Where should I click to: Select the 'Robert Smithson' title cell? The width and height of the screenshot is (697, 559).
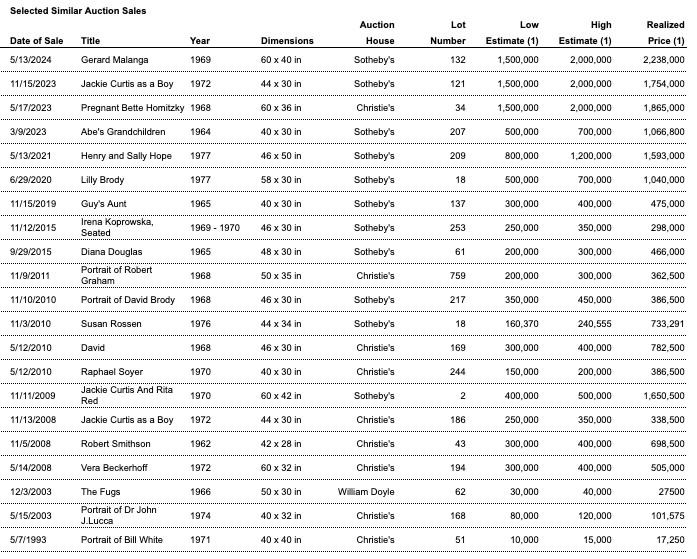point(116,444)
